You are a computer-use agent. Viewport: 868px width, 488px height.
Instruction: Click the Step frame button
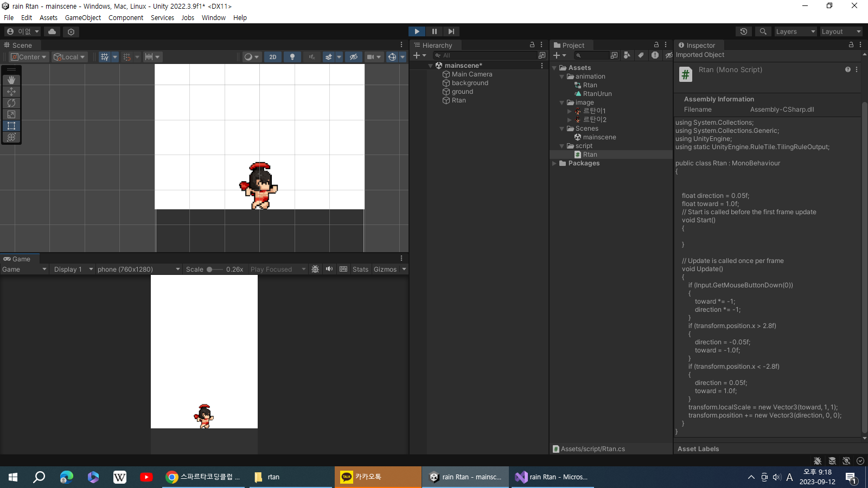click(x=451, y=31)
